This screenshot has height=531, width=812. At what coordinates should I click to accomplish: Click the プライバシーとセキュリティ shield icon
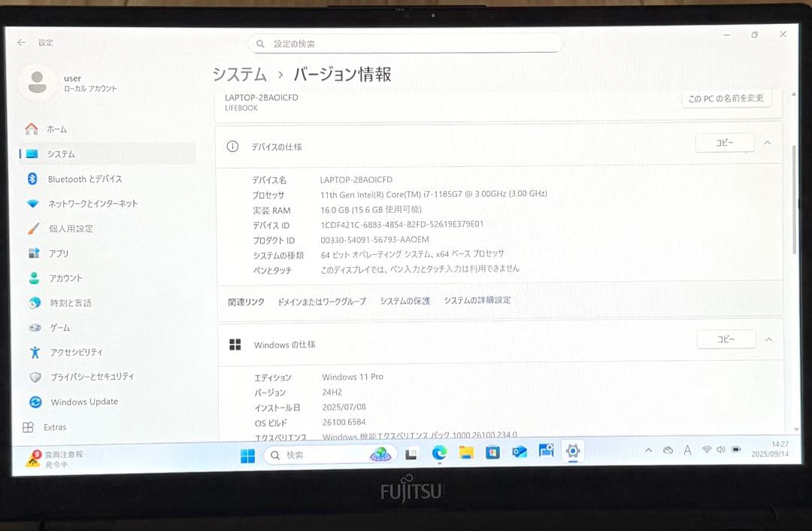(x=35, y=377)
